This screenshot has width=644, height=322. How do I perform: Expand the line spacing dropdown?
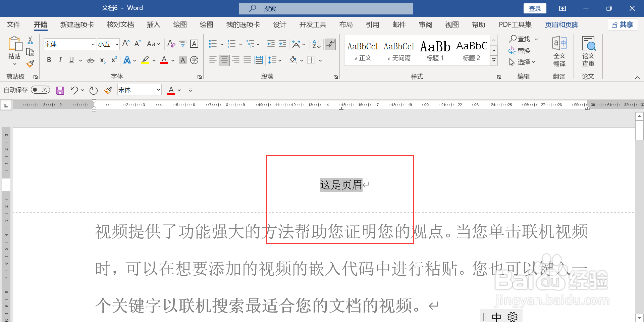tap(279, 60)
